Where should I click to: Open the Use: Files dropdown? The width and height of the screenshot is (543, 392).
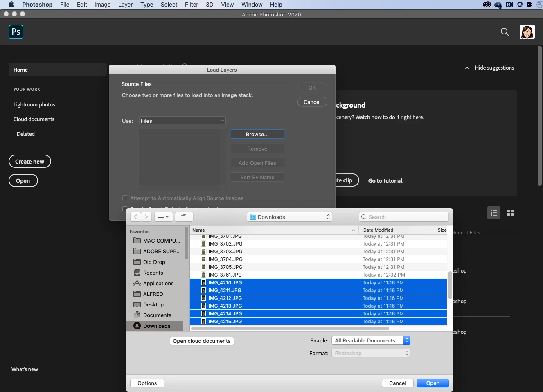[183, 121]
